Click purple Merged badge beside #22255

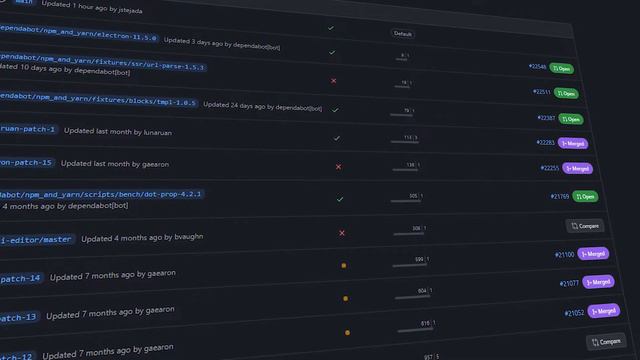578,168
